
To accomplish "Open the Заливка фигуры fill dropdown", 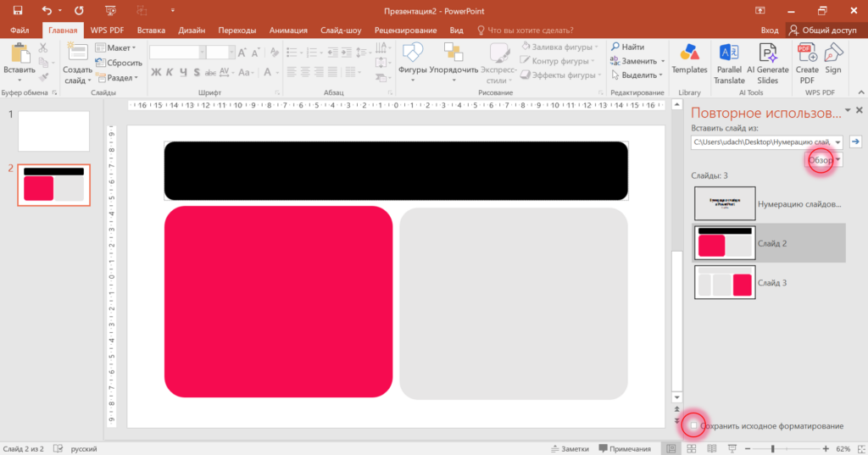I will 559,47.
